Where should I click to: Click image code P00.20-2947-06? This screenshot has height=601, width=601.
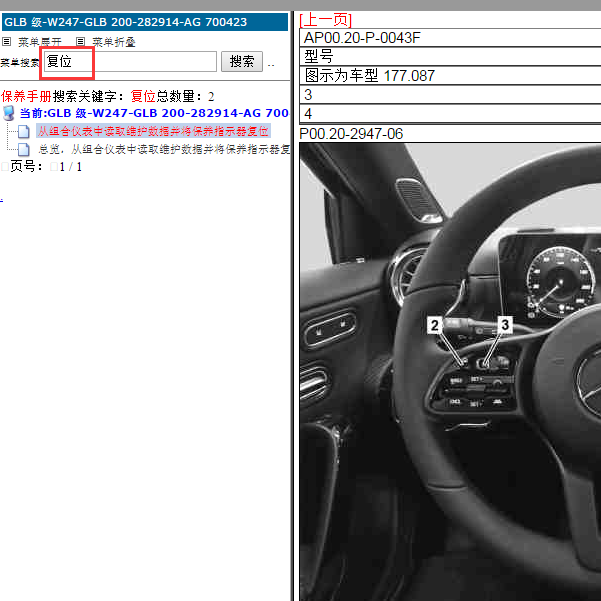[351, 134]
